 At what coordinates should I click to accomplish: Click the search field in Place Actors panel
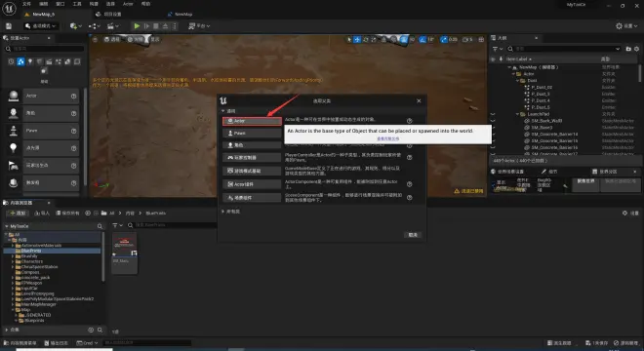(x=44, y=49)
